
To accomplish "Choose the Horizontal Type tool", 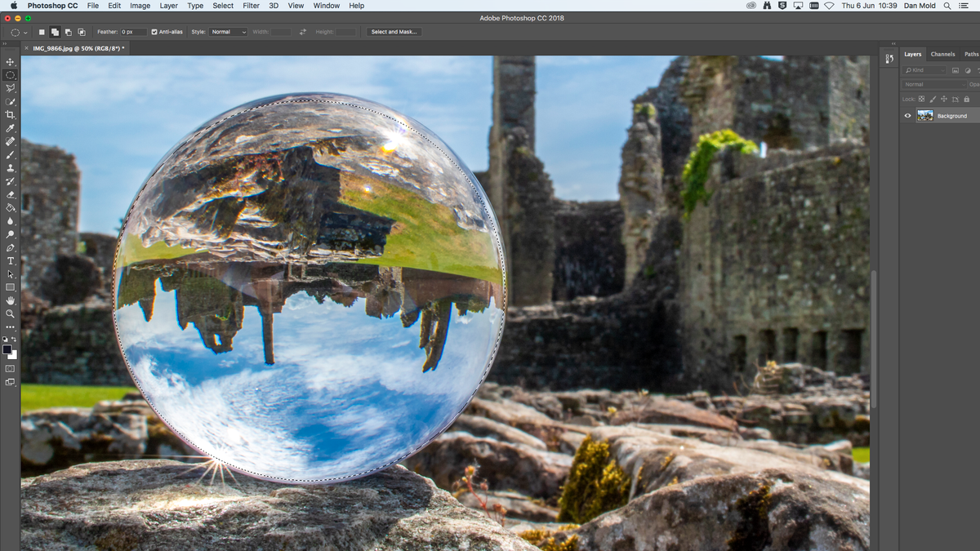I will click(11, 260).
